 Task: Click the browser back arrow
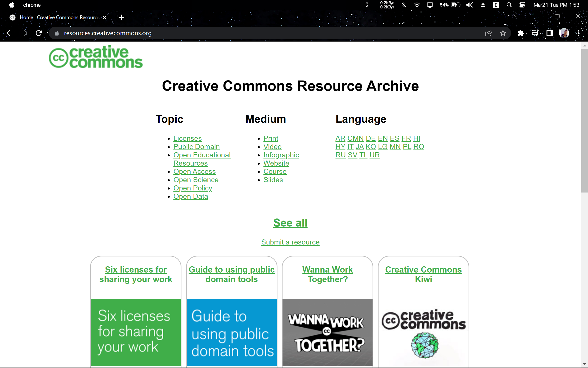[10, 33]
